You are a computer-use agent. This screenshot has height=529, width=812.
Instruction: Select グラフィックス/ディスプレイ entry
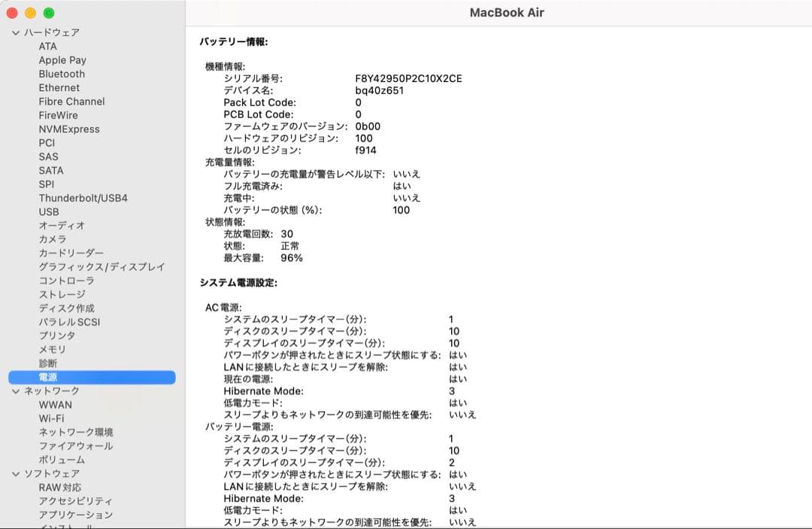(x=101, y=267)
